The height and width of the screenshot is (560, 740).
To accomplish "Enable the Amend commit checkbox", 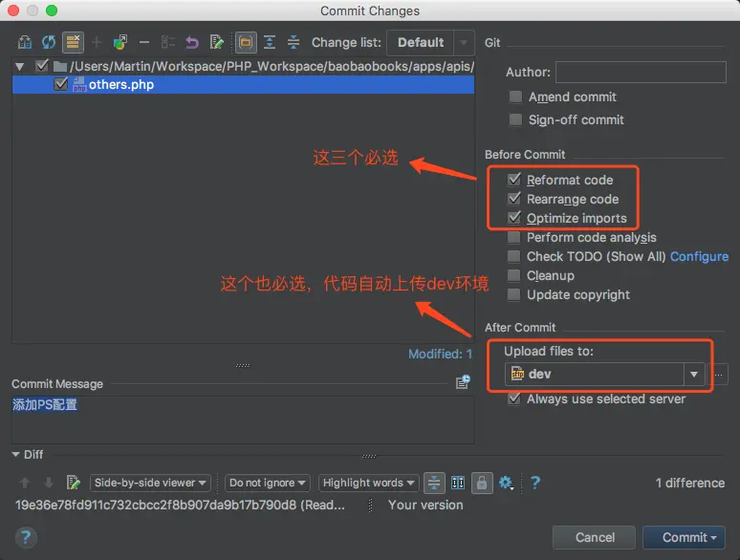I will coord(515,97).
